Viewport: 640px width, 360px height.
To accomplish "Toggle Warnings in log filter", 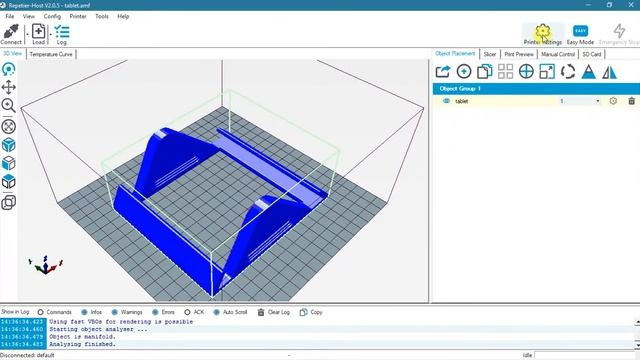I will [x=127, y=312].
